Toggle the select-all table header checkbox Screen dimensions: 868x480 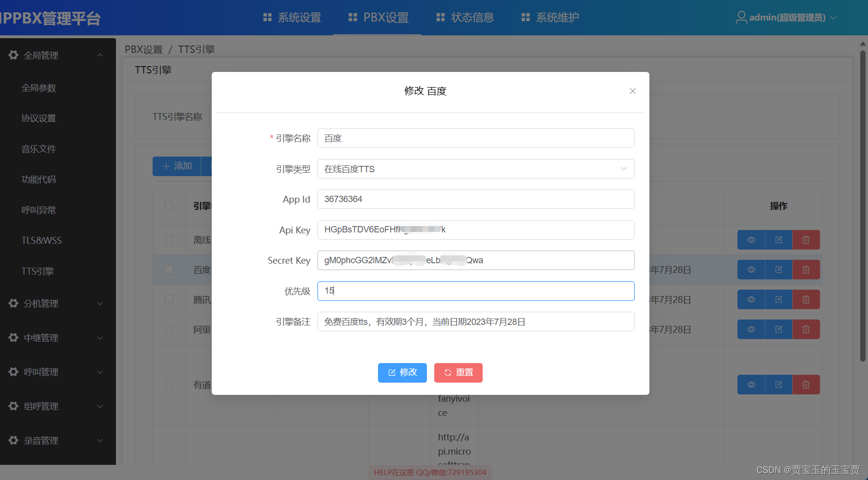pos(169,206)
